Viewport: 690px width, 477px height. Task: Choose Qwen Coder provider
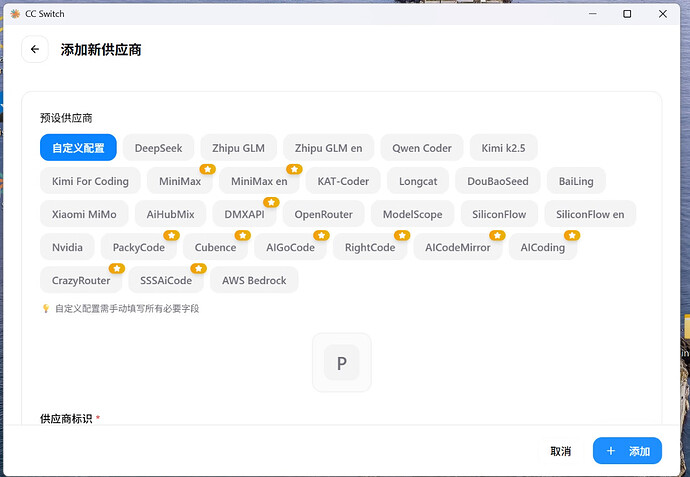coord(422,148)
